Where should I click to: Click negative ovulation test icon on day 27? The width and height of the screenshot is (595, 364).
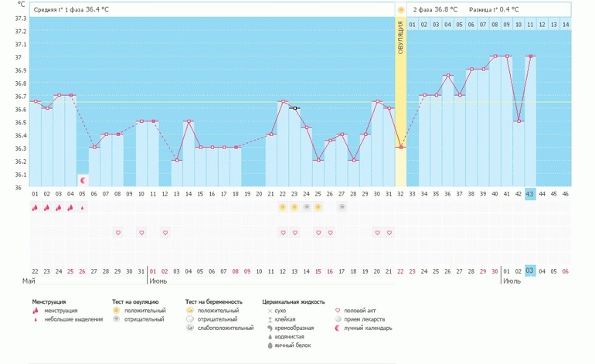tap(342, 207)
